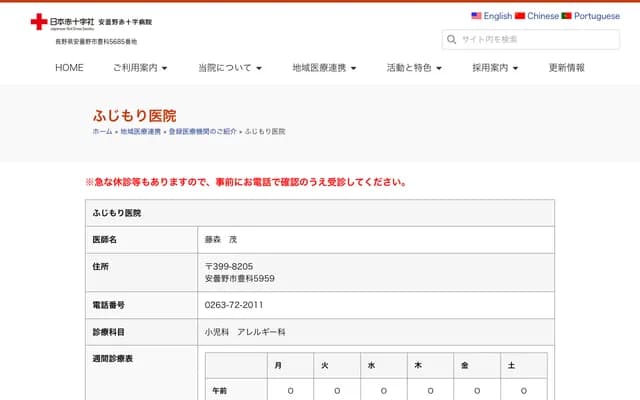Go to HOME in navigation bar
The height and width of the screenshot is (400, 640).
[x=69, y=68]
